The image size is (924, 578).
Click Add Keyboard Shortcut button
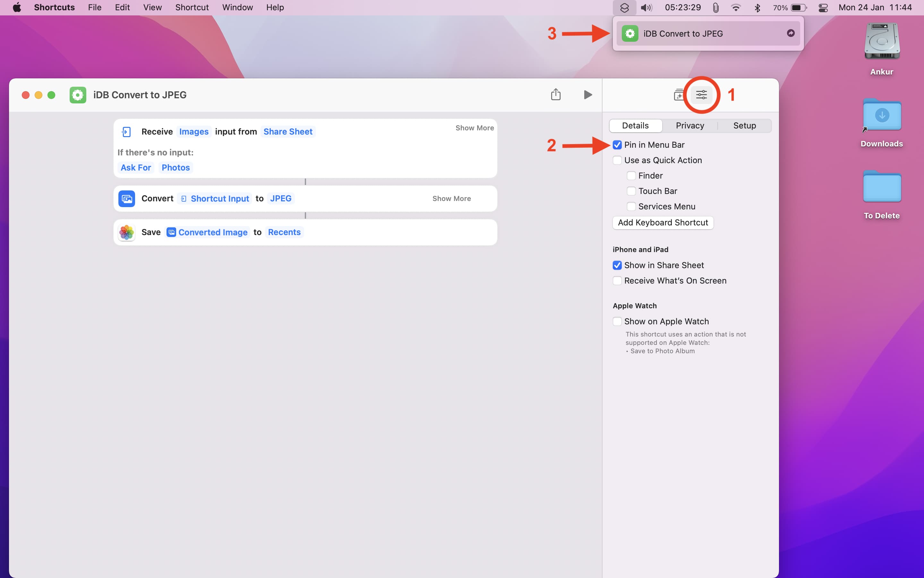coord(663,223)
